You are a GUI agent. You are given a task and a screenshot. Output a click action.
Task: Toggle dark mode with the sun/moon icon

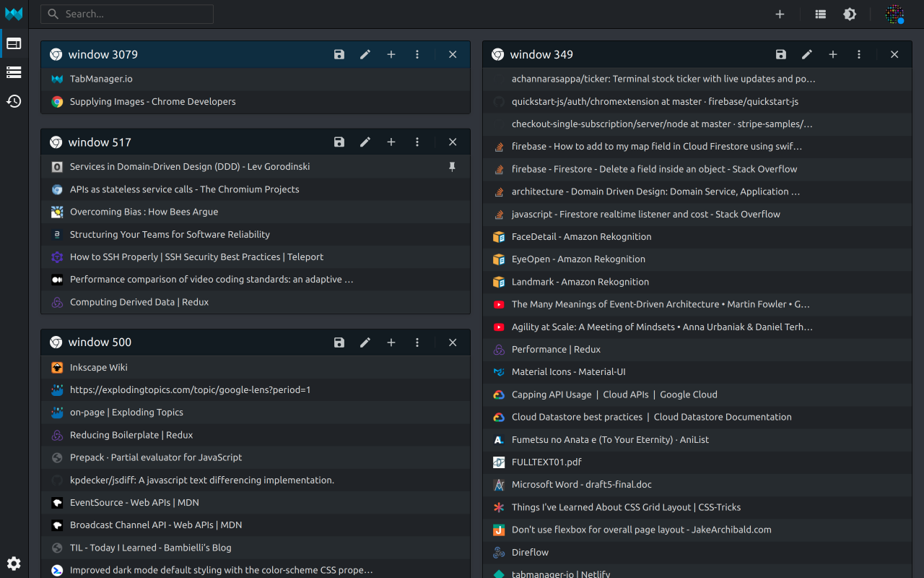850,14
